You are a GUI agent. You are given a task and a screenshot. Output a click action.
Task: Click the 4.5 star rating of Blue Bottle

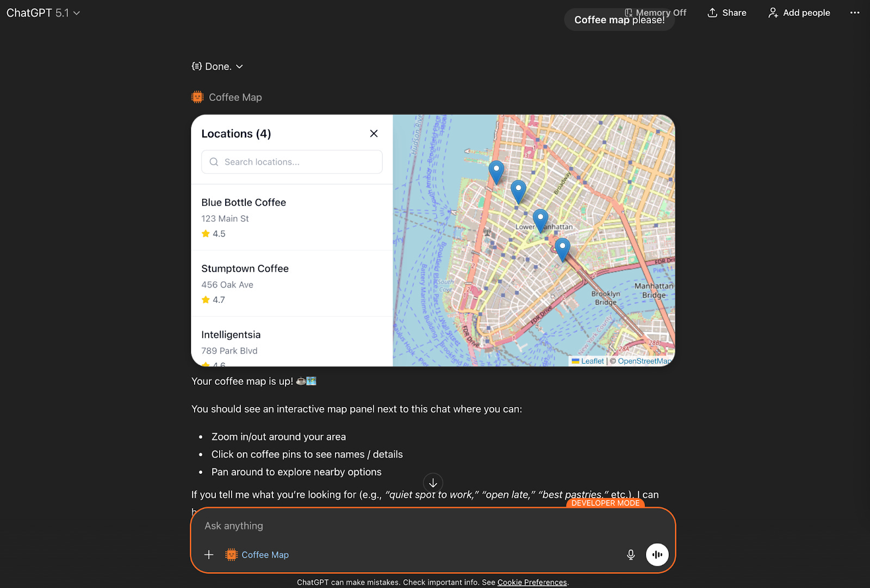[x=213, y=234]
